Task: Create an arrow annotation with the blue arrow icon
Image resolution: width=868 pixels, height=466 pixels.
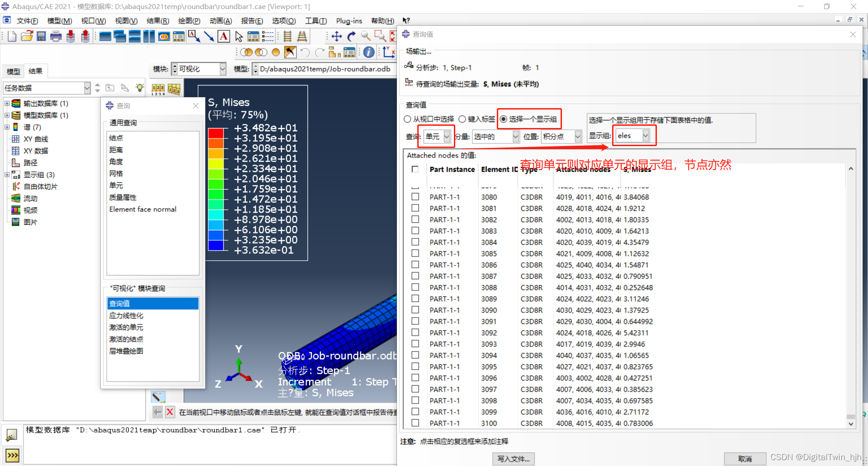Action: click(209, 37)
